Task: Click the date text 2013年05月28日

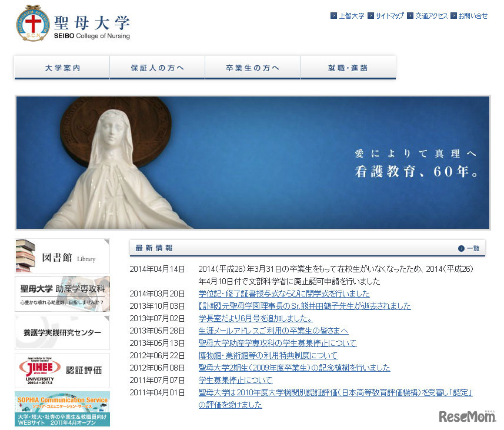Action: (x=157, y=331)
